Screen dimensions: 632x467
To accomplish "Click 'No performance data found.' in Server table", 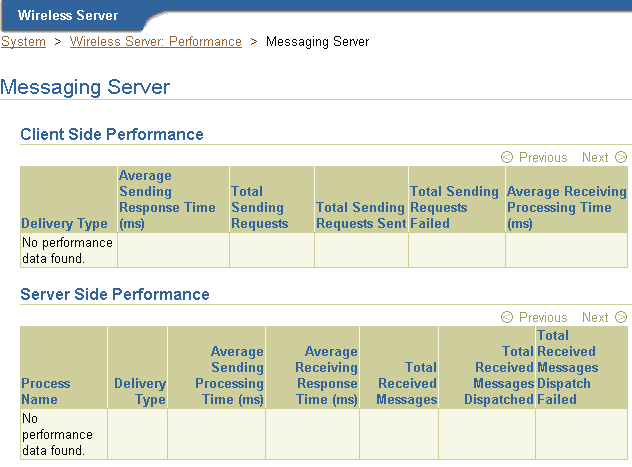I will click(x=57, y=434).
